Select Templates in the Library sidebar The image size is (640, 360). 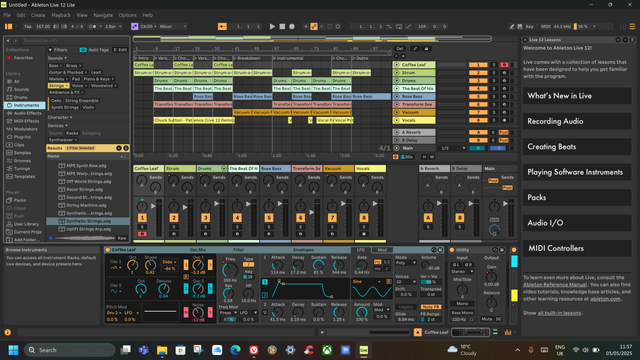[x=24, y=177]
